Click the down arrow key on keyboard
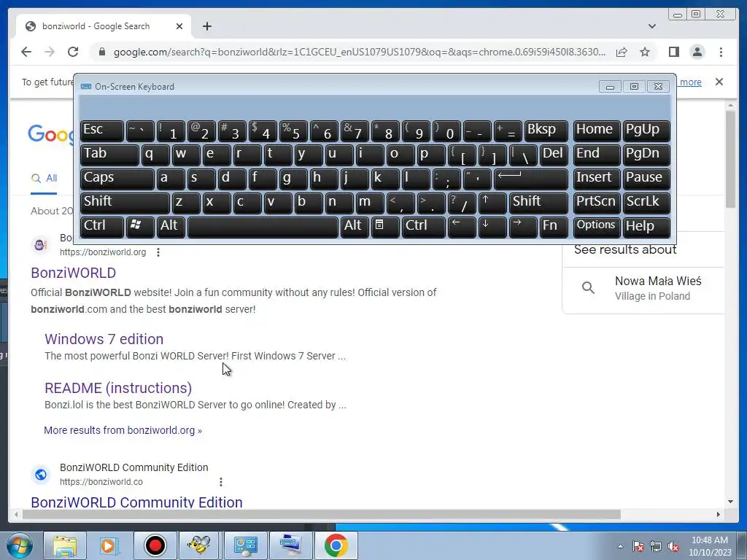The height and width of the screenshot is (560, 747). coord(492,227)
